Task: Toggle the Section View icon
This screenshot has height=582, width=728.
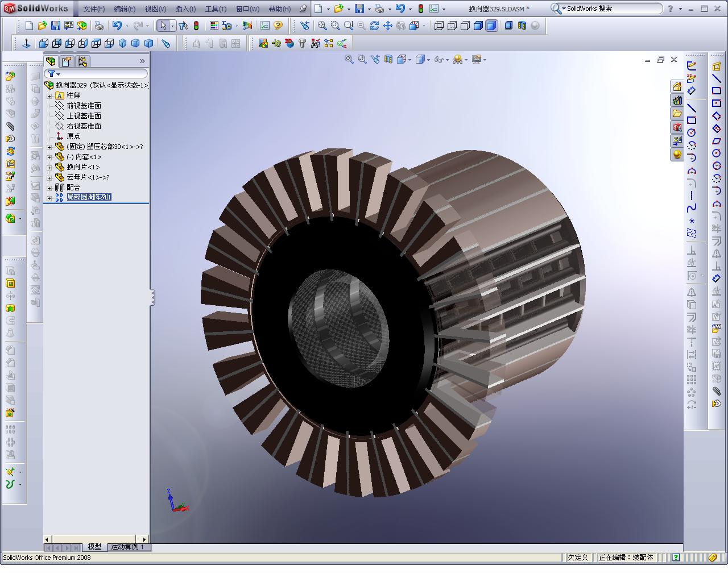Action: pos(522,26)
